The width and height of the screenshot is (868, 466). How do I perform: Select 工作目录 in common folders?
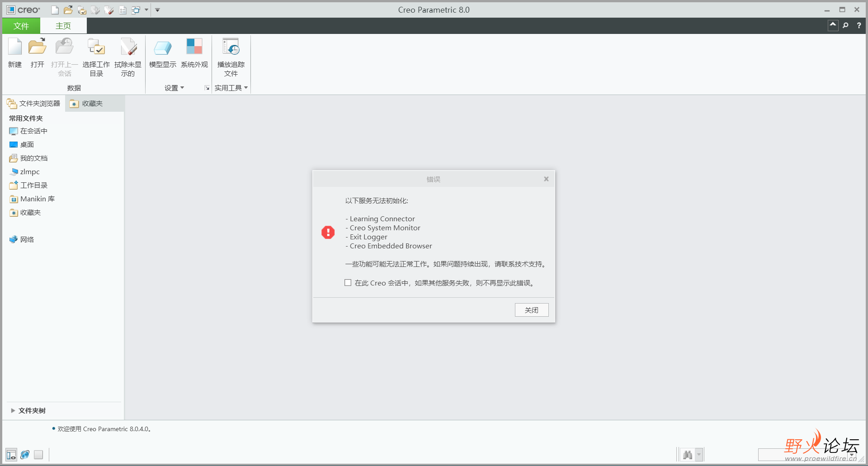tap(28, 185)
